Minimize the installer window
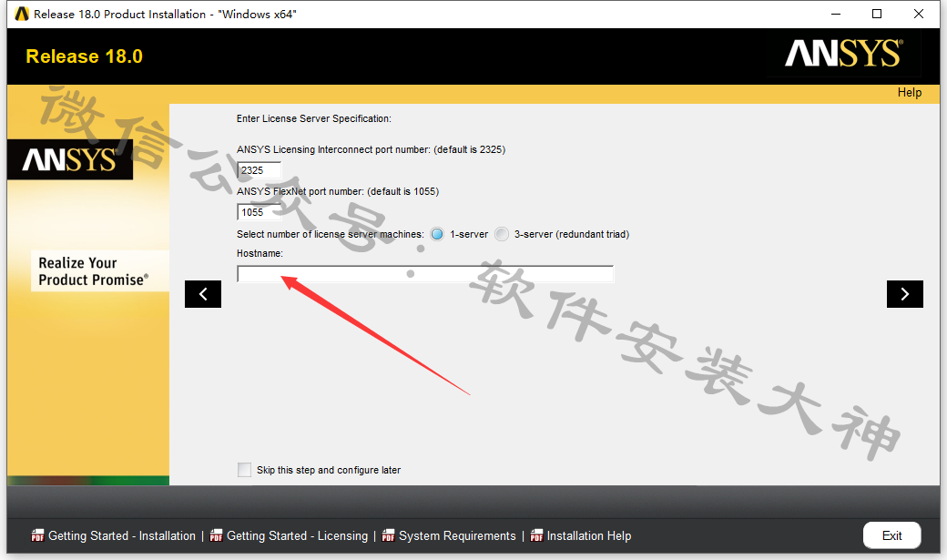The width and height of the screenshot is (947, 560). click(836, 14)
